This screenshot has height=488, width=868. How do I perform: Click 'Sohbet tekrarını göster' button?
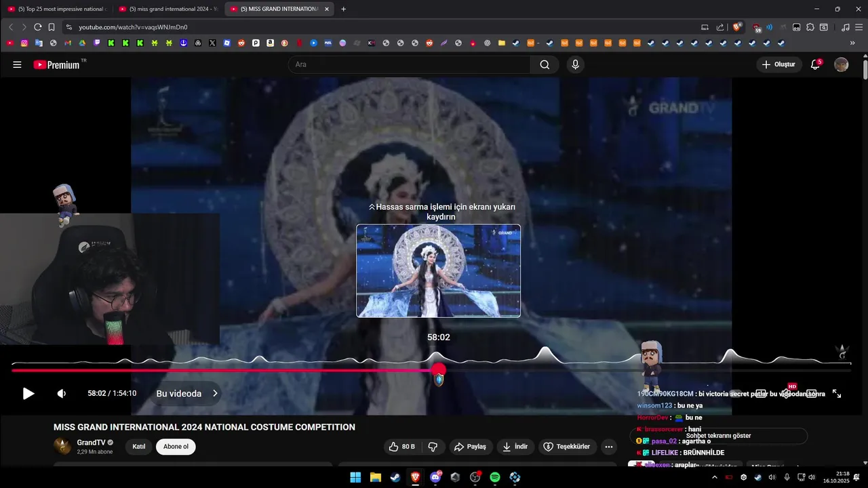tap(719, 436)
